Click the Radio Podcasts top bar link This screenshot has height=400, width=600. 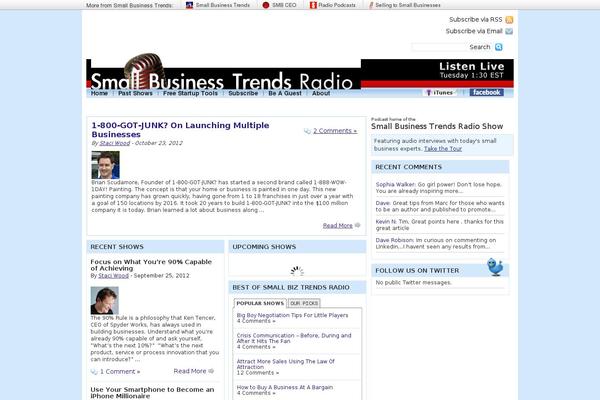coord(337,5)
